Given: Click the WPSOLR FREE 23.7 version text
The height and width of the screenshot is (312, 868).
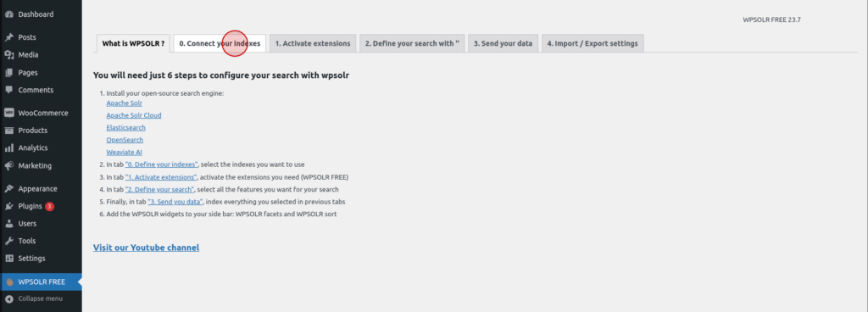Looking at the screenshot, I should pyautogui.click(x=771, y=19).
